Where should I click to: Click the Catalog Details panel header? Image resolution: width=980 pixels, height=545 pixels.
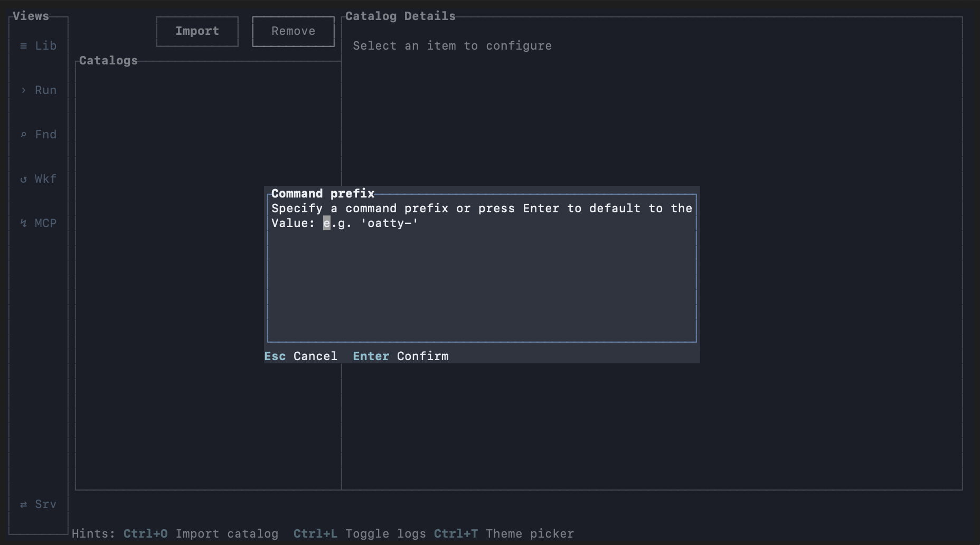pos(400,16)
